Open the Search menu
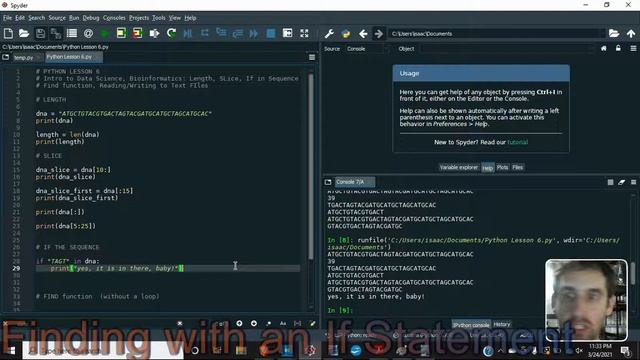 [36, 18]
